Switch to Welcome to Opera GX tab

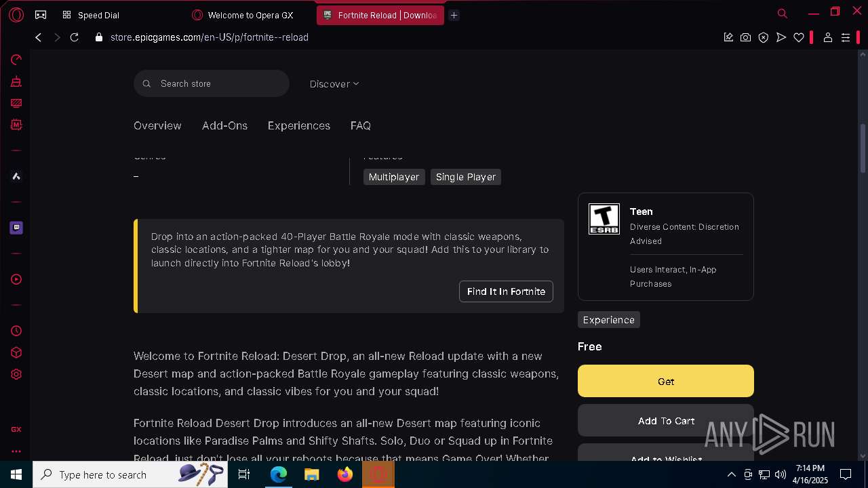pos(250,15)
